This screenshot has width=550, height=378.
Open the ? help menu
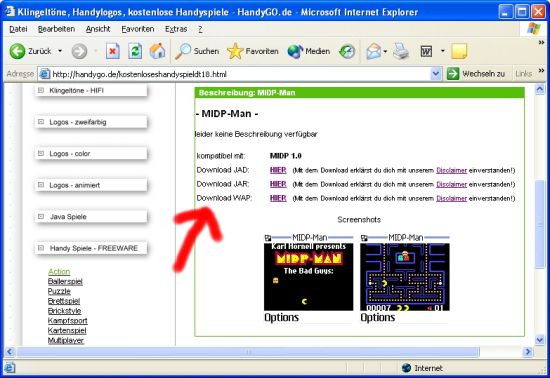(200, 29)
